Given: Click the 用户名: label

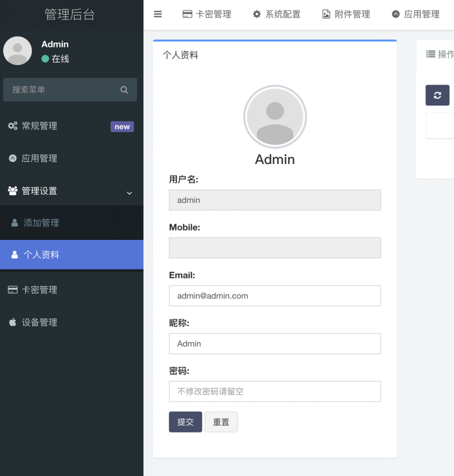Looking at the screenshot, I should click(184, 179).
